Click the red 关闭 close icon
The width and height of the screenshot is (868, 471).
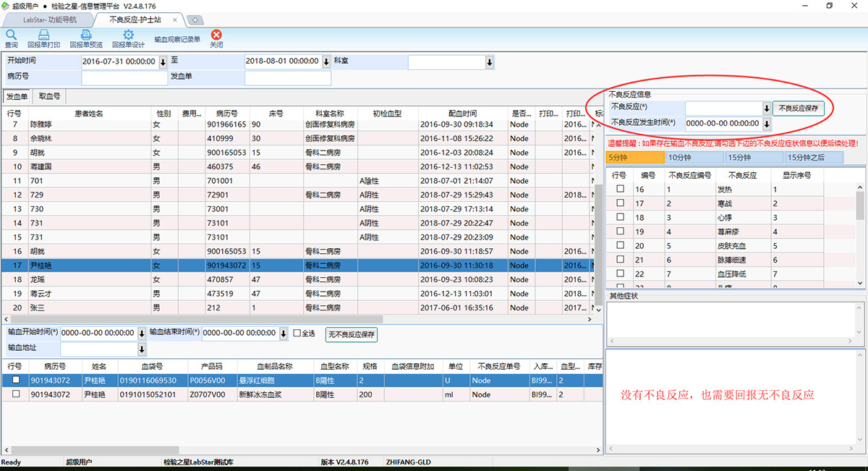(x=216, y=35)
